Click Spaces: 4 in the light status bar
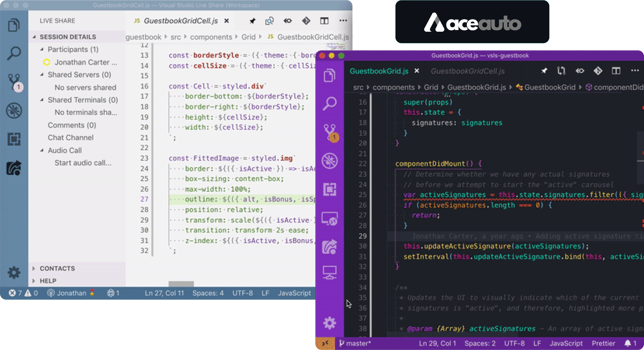The height and width of the screenshot is (350, 644). (208, 293)
